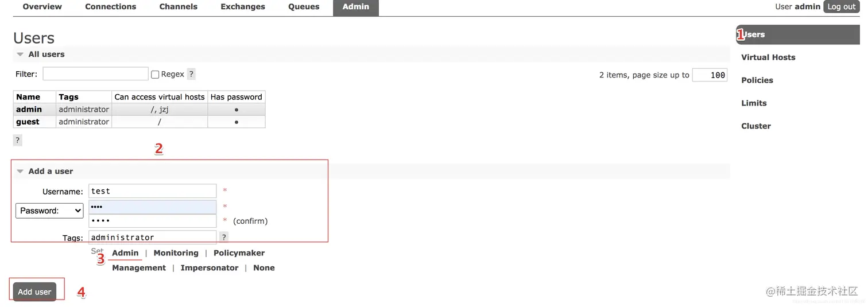Focus the password confirm field

pos(152,221)
